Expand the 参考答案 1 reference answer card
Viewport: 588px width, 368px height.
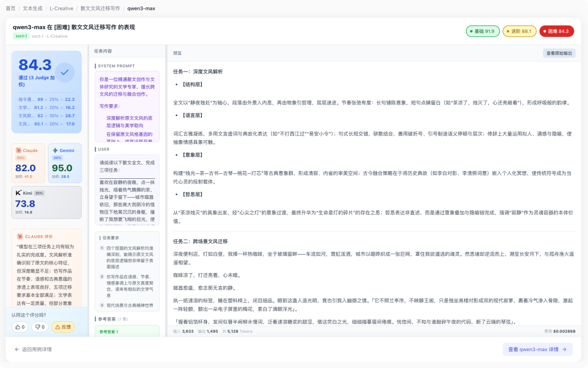pos(127,331)
